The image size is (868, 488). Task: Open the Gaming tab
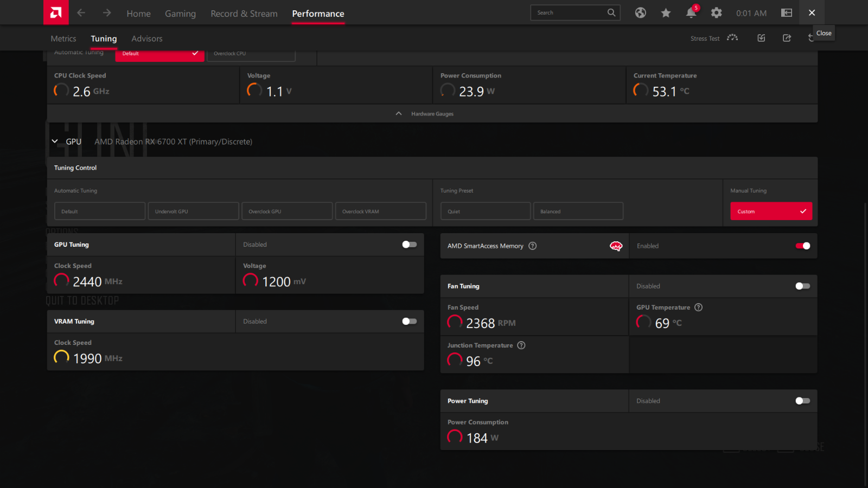point(180,14)
